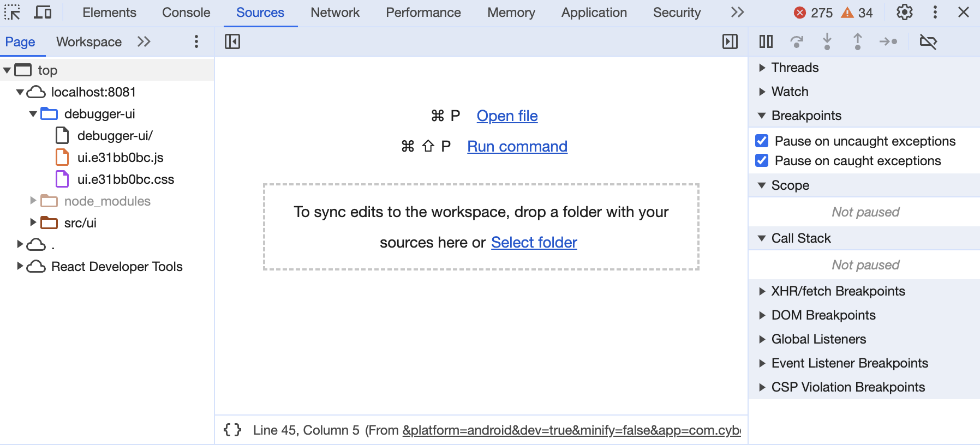Toggle Pause on uncaught exceptions checkbox

click(x=762, y=141)
